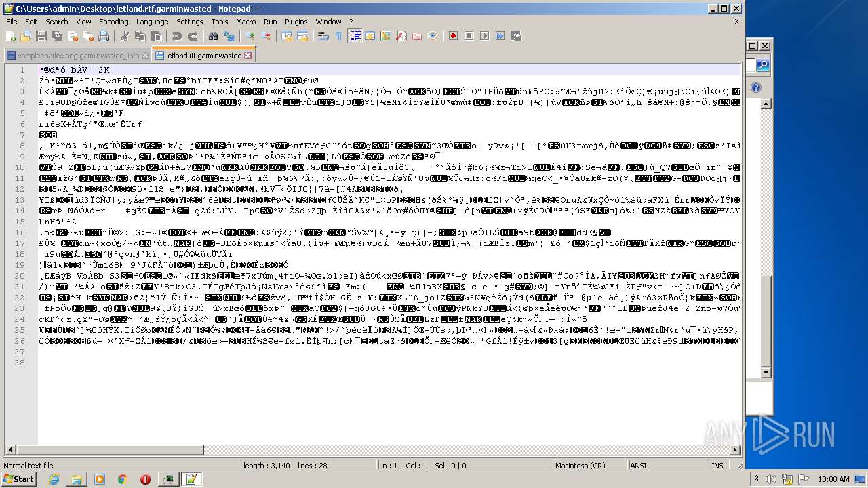
Task: Open the Settings menu
Action: pos(190,22)
